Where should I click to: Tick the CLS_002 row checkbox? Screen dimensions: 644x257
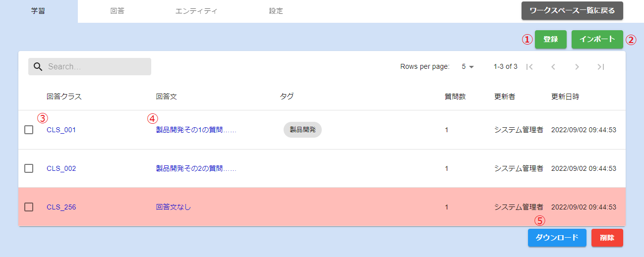click(29, 168)
